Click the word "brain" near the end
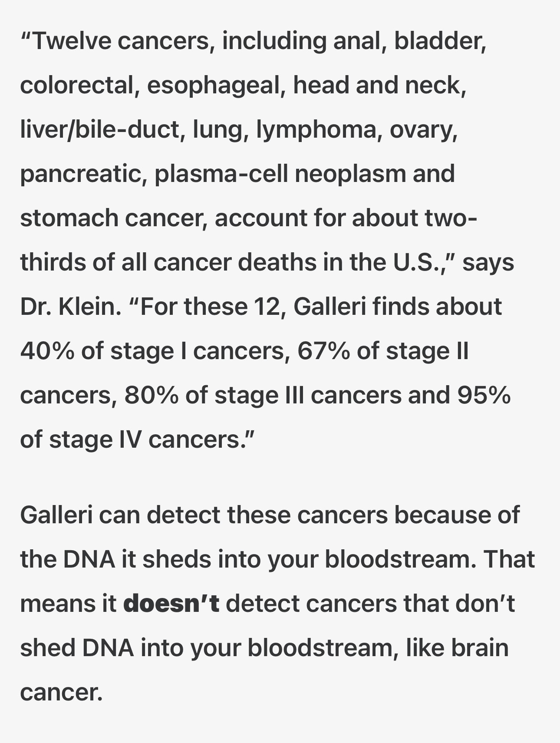Viewport: 560px width, 743px height. [480, 648]
